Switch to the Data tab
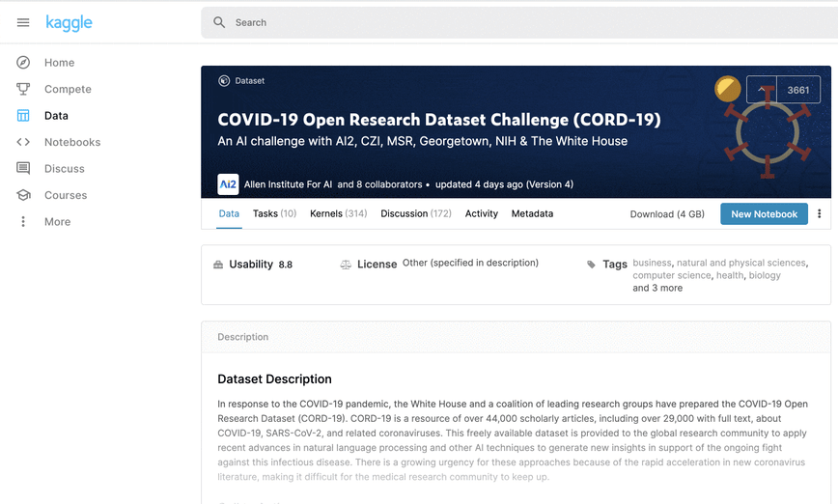Image resolution: width=838 pixels, height=504 pixels. pos(229,213)
